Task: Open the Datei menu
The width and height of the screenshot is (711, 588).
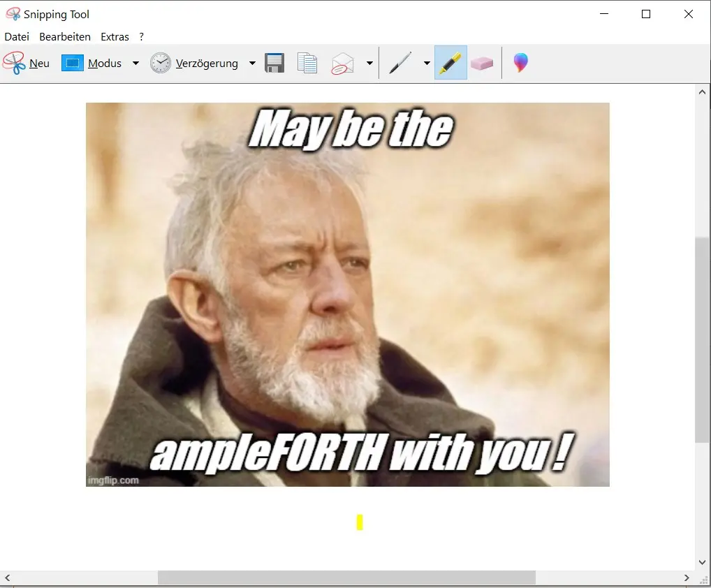Action: [x=17, y=37]
